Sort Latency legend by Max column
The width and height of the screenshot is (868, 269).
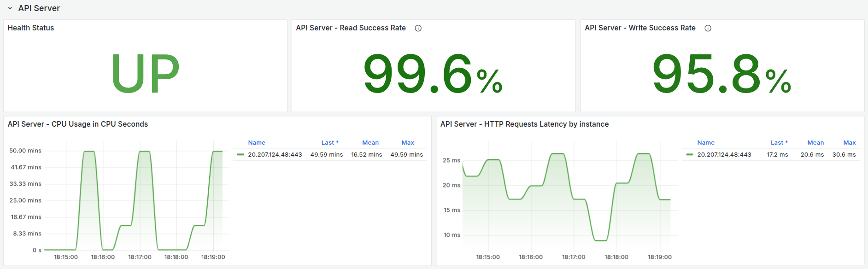click(x=850, y=143)
